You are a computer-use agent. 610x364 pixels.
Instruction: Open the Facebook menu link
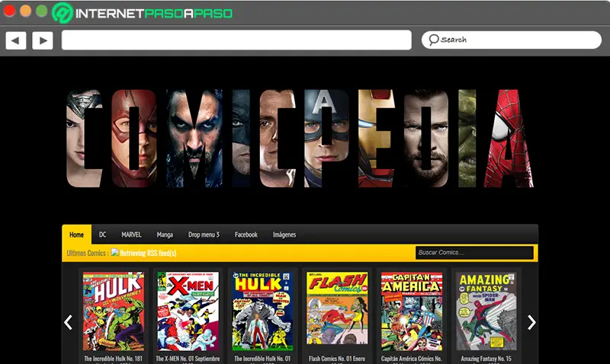pos(246,235)
